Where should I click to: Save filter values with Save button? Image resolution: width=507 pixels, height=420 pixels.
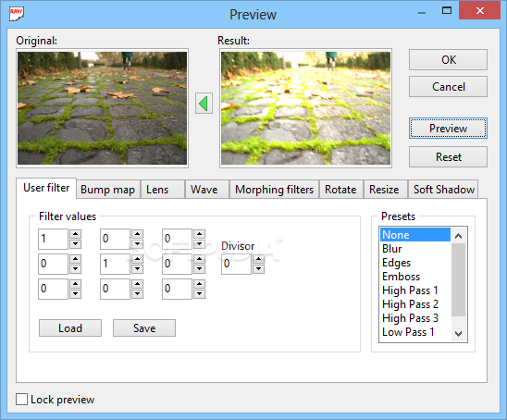tap(144, 328)
